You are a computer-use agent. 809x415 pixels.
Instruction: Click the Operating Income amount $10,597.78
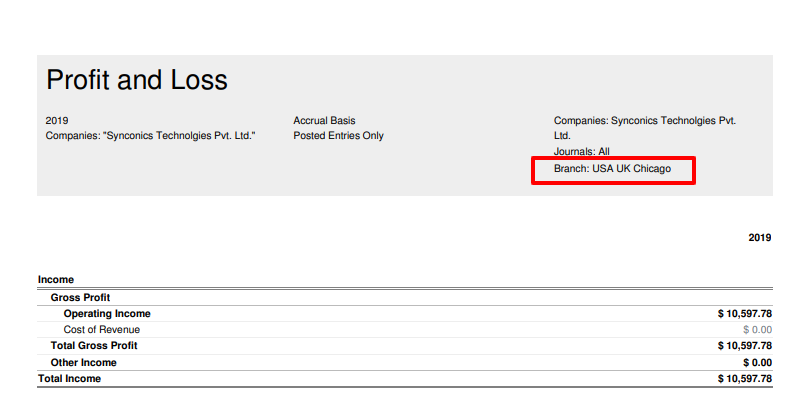coord(744,313)
